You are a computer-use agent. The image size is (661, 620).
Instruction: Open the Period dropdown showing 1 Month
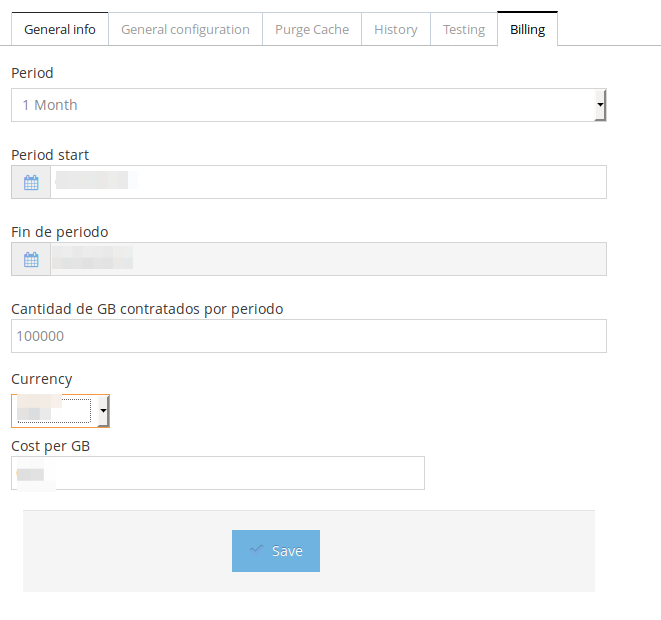309,105
